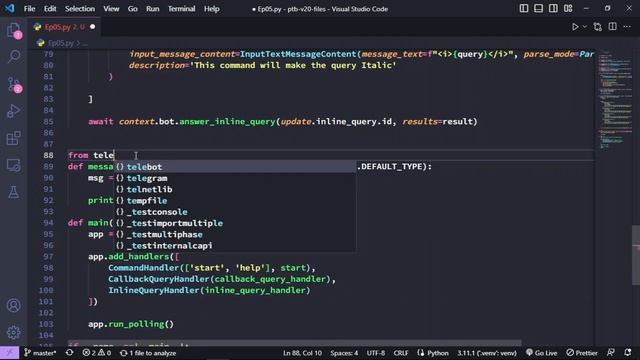Start Go Live server
This screenshot has width=640, height=360.
[541, 353]
